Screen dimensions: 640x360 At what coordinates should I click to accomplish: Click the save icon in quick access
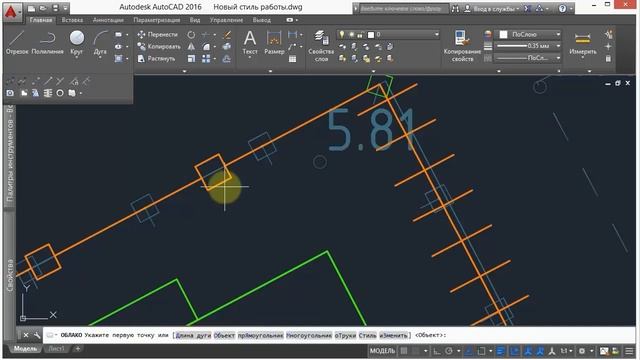point(56,8)
